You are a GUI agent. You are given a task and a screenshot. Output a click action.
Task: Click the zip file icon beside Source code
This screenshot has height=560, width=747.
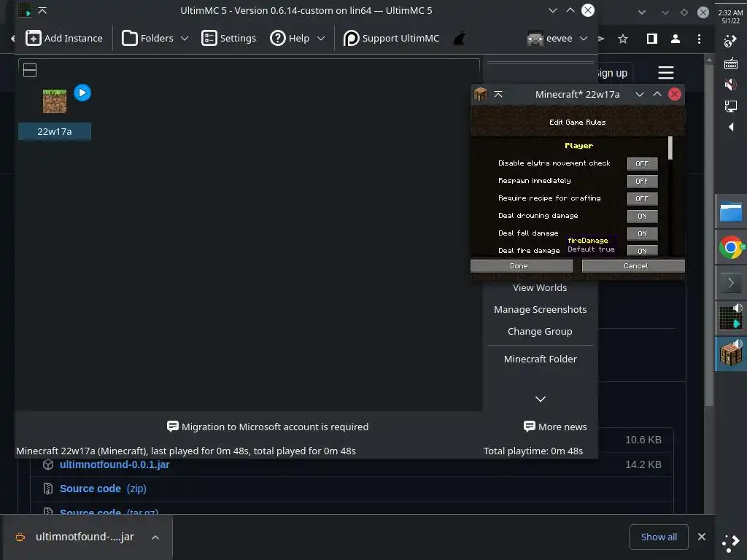48,489
